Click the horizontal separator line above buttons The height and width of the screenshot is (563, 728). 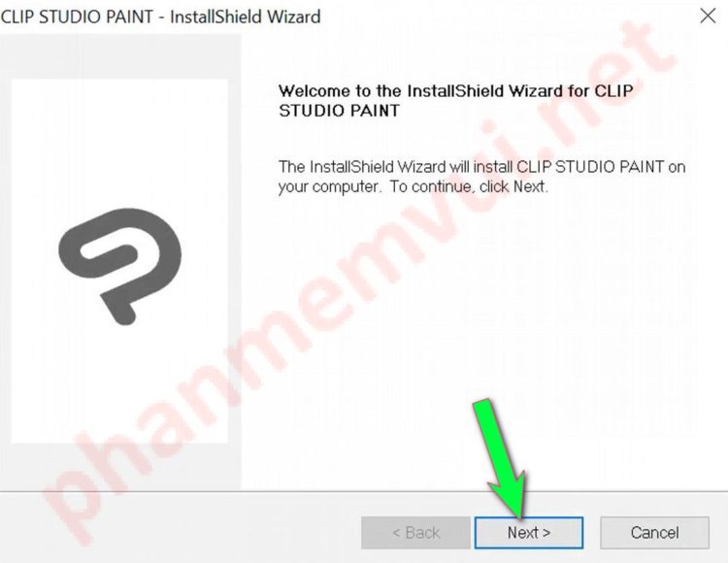point(364,490)
